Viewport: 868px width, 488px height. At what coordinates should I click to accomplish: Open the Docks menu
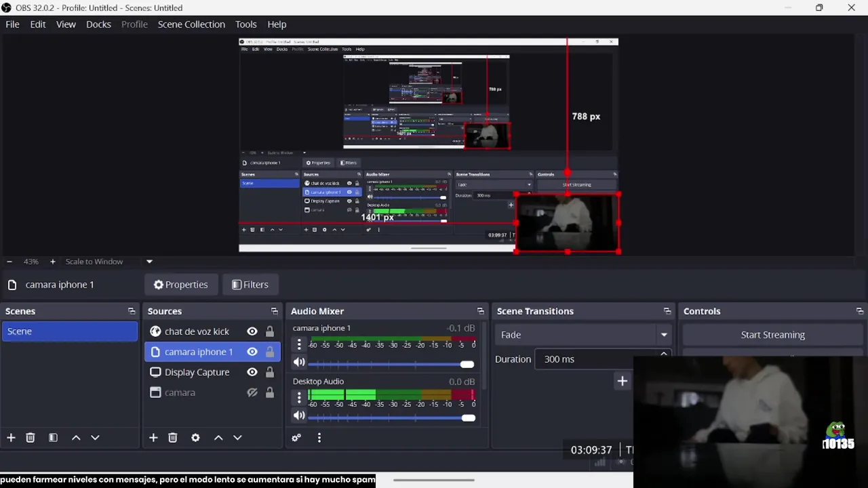[x=98, y=24]
